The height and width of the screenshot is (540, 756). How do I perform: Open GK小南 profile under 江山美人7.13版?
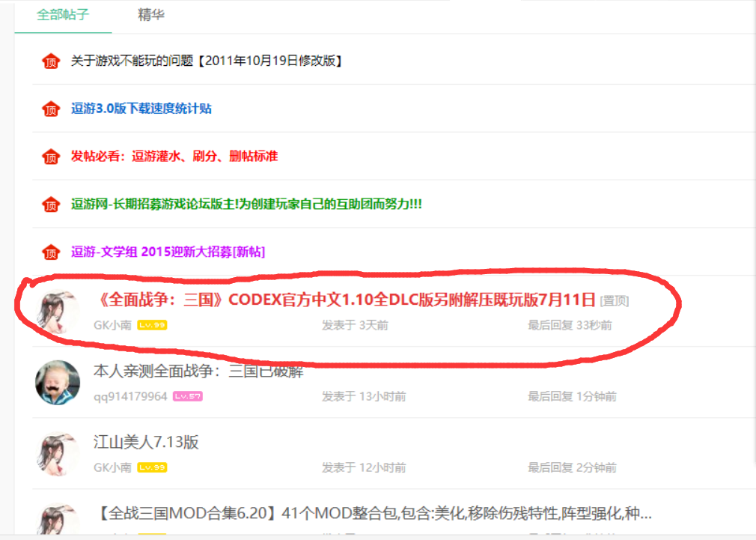tap(112, 467)
